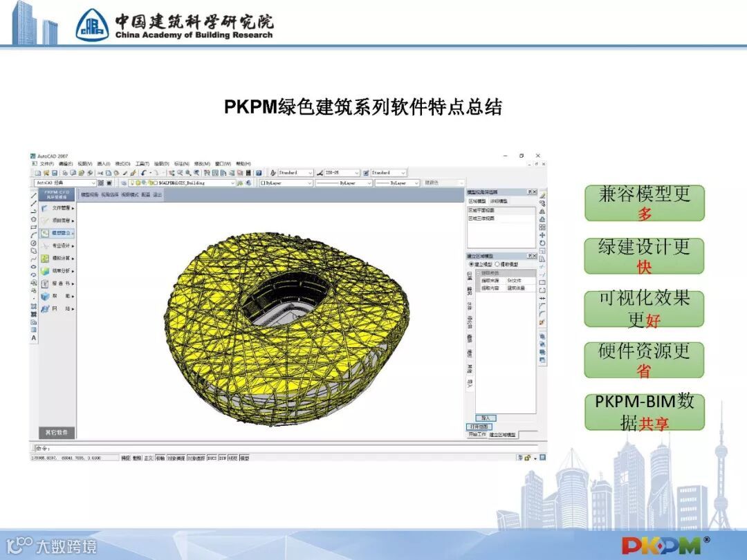Image resolution: width=747 pixels, height=560 pixels.
Task: Collapse the property group in 建立区域模型 panel
Action: (479, 273)
